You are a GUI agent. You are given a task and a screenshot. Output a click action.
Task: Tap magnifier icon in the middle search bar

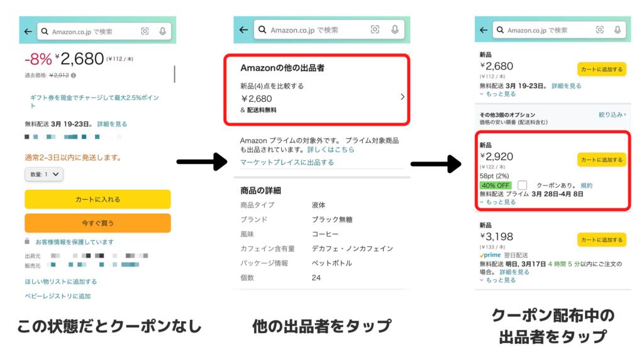(262, 30)
